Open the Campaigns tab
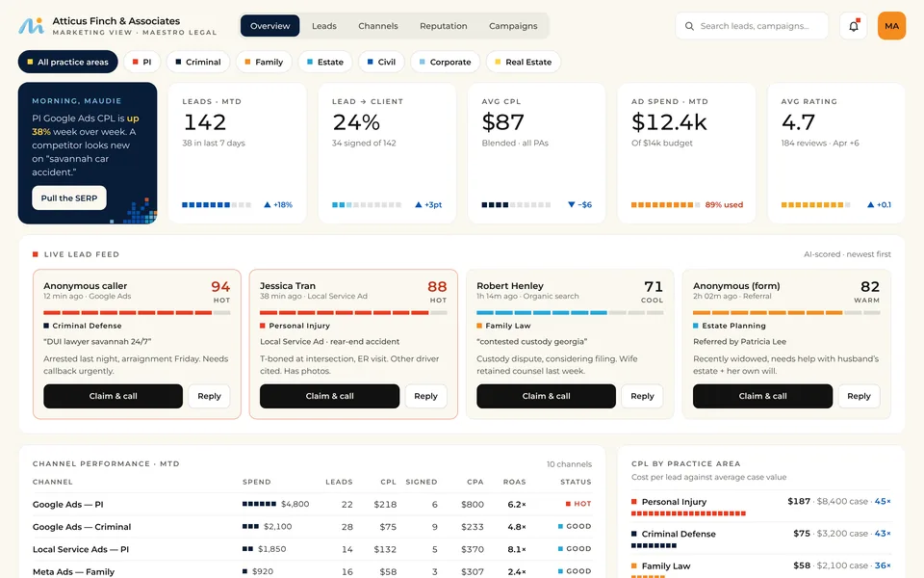The height and width of the screenshot is (578, 924). tap(513, 26)
